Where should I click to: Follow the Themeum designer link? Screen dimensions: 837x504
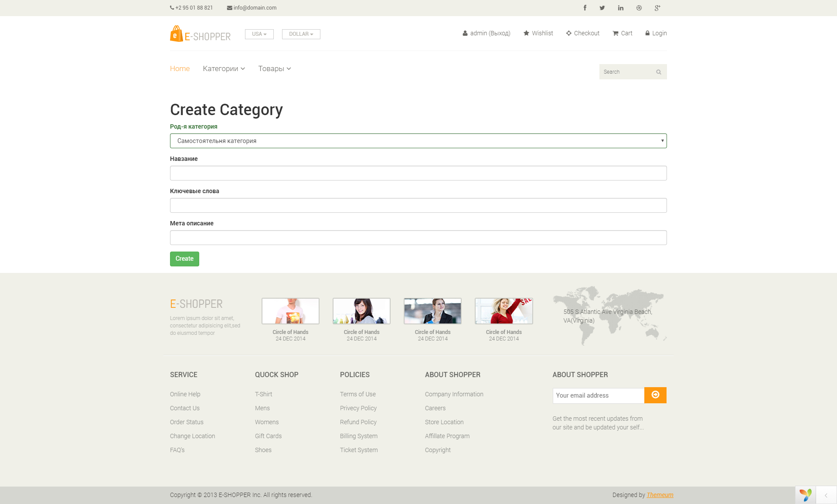click(660, 495)
